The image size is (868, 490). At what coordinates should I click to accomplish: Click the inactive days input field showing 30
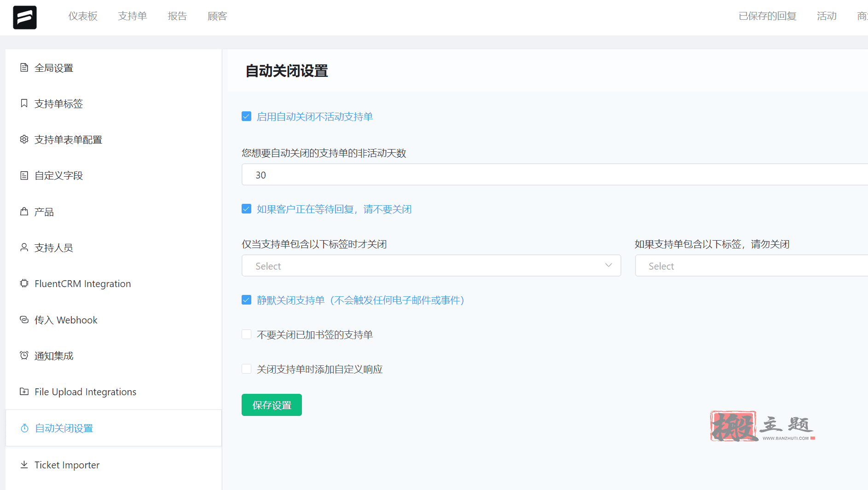(555, 174)
